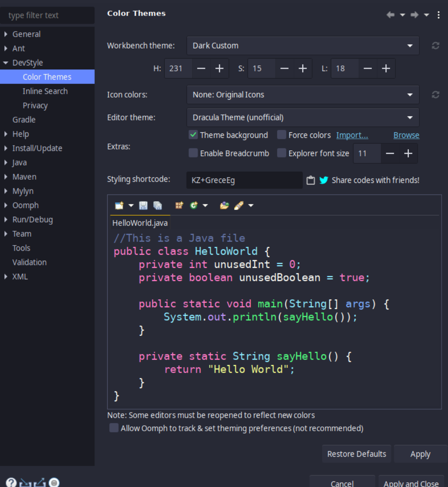This screenshot has height=487, width=448.
Task: Select Inline Search preferences page
Action: (45, 91)
